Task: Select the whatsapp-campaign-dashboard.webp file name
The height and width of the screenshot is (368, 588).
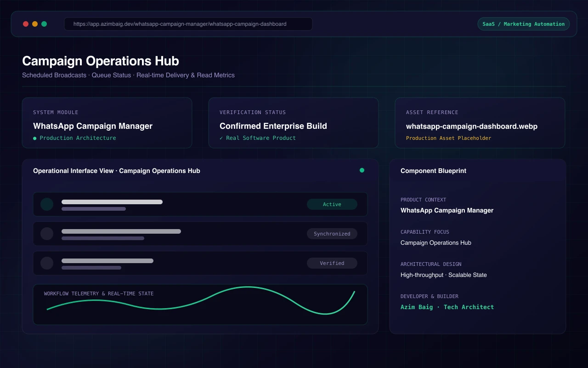Action: tap(472, 126)
